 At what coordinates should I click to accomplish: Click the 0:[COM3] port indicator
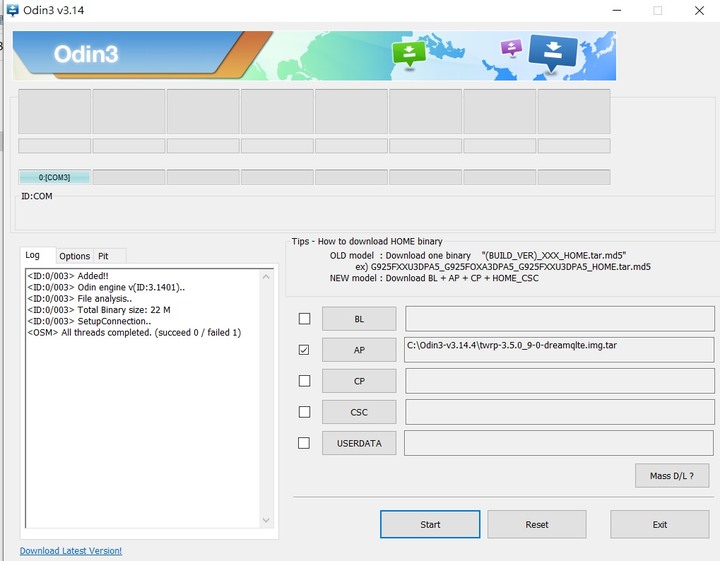tap(55, 177)
